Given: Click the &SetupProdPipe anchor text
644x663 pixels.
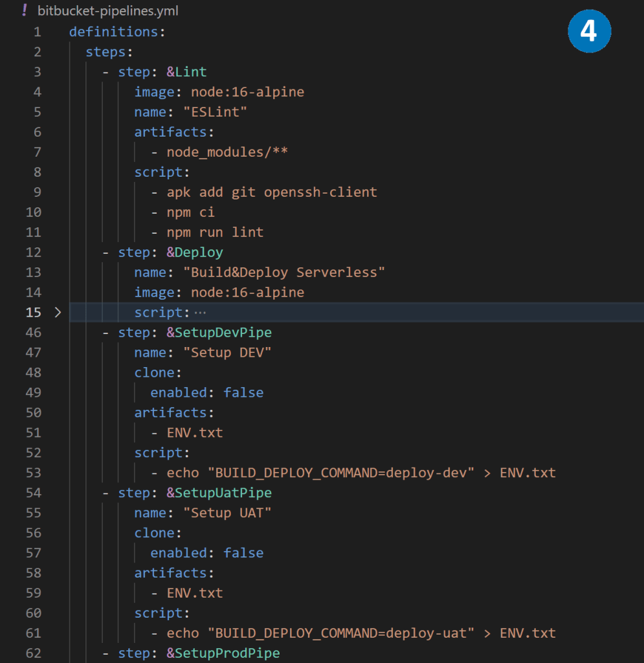Looking at the screenshot, I should click(223, 653).
